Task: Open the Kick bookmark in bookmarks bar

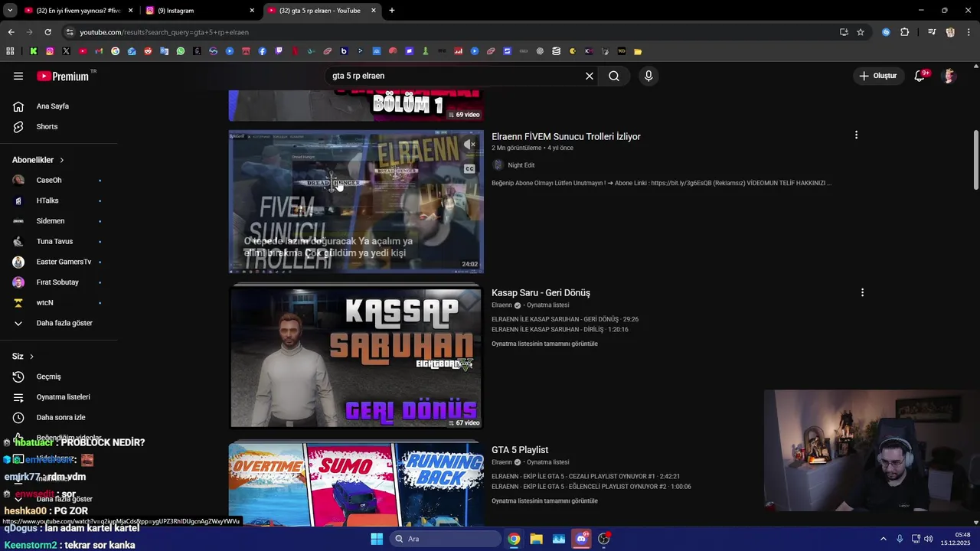Action: click(34, 51)
